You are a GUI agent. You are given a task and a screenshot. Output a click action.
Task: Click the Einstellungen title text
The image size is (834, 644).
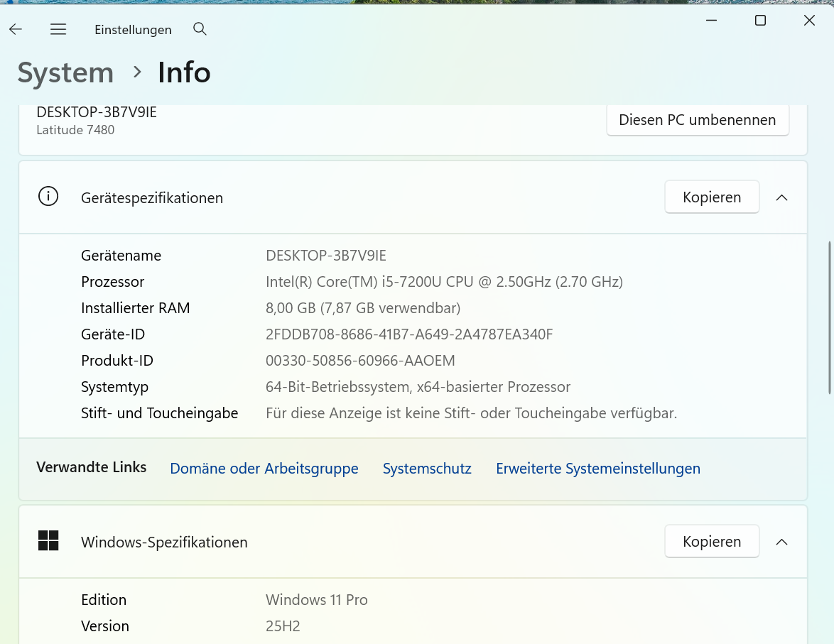coord(133,30)
